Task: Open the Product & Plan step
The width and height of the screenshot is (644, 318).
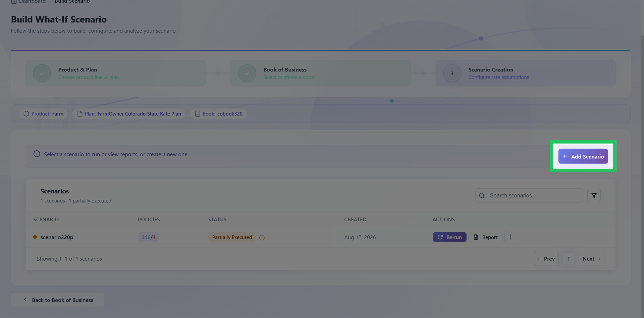Action: coord(115,73)
